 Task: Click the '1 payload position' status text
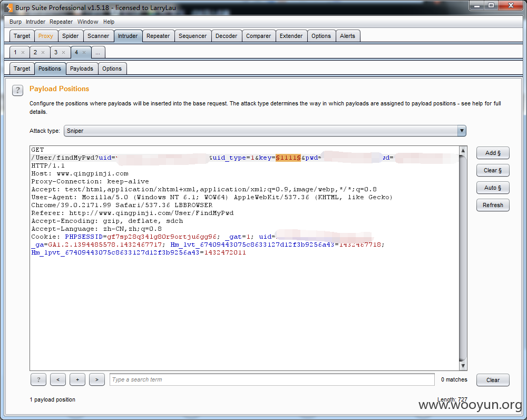(x=52, y=399)
